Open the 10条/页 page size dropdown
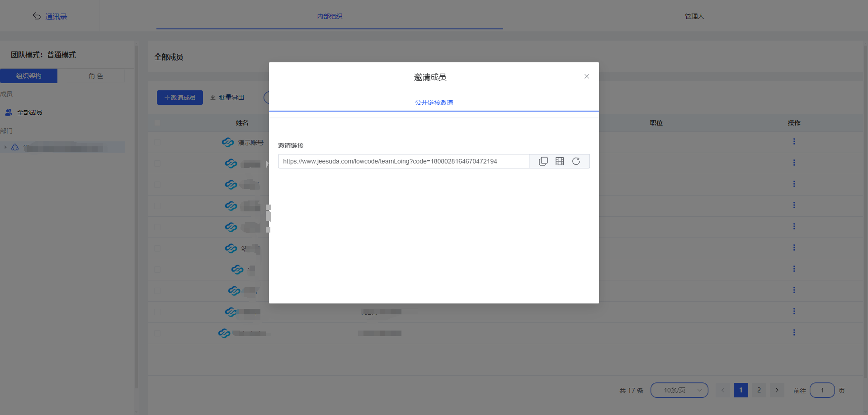 coord(679,390)
